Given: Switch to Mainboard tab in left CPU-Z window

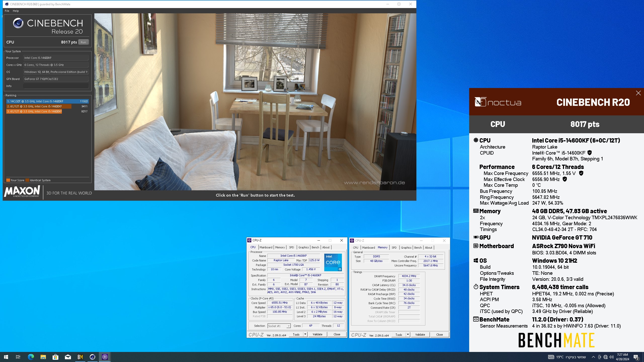Looking at the screenshot, I should 266,247.
